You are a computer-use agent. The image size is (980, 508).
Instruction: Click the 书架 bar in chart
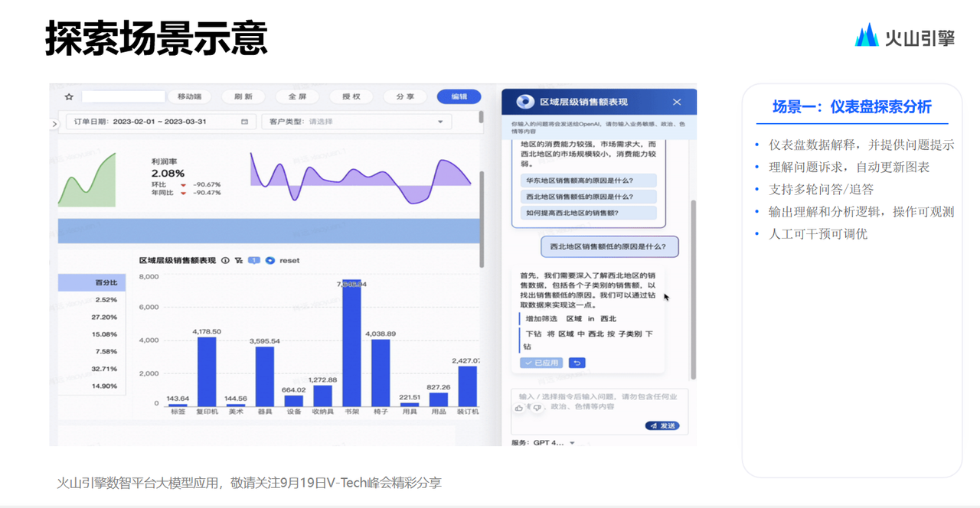(351, 344)
